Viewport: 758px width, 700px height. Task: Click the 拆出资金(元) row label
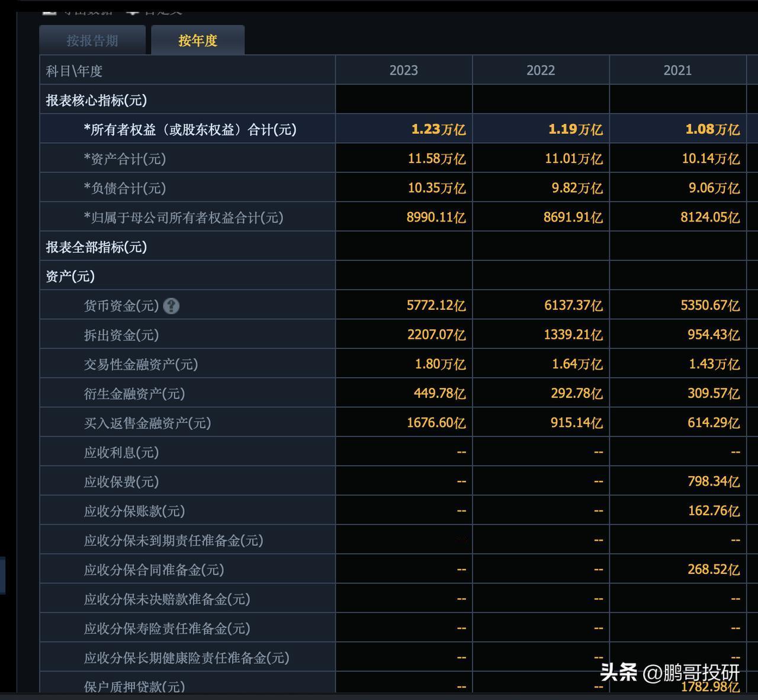click(x=121, y=335)
